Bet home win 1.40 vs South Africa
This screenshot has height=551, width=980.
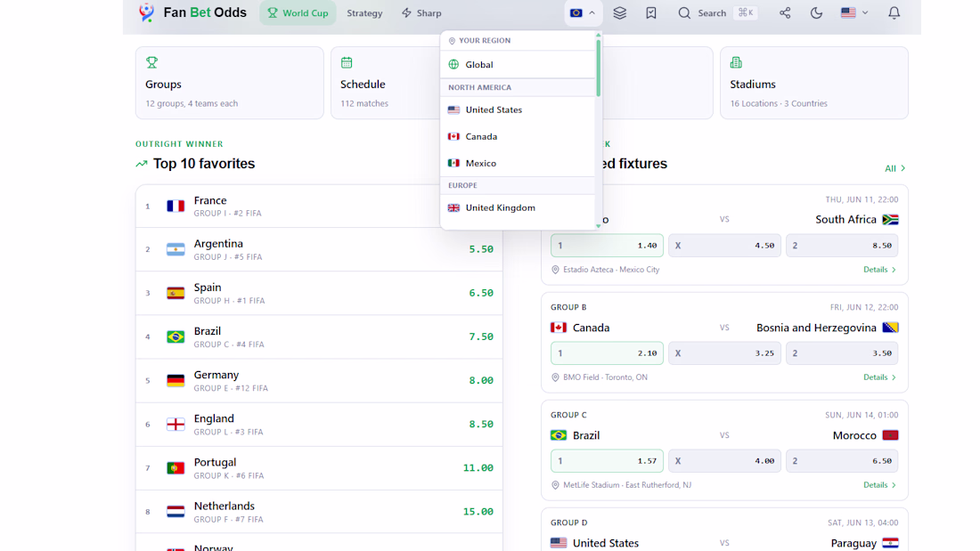coord(607,246)
